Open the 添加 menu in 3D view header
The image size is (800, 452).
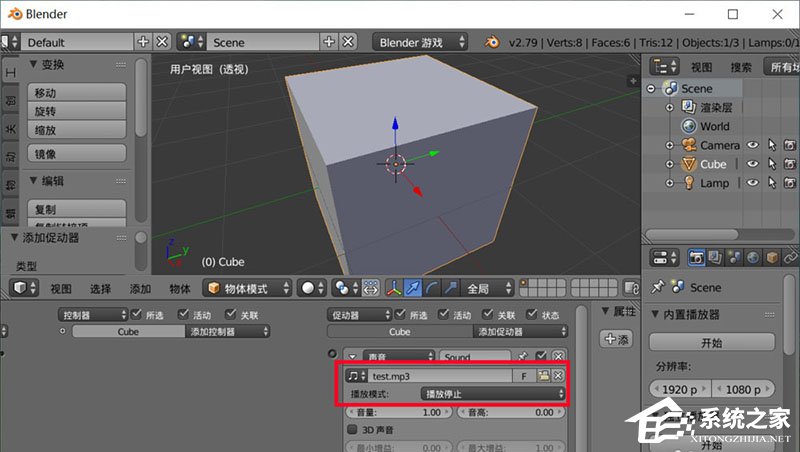(x=140, y=288)
